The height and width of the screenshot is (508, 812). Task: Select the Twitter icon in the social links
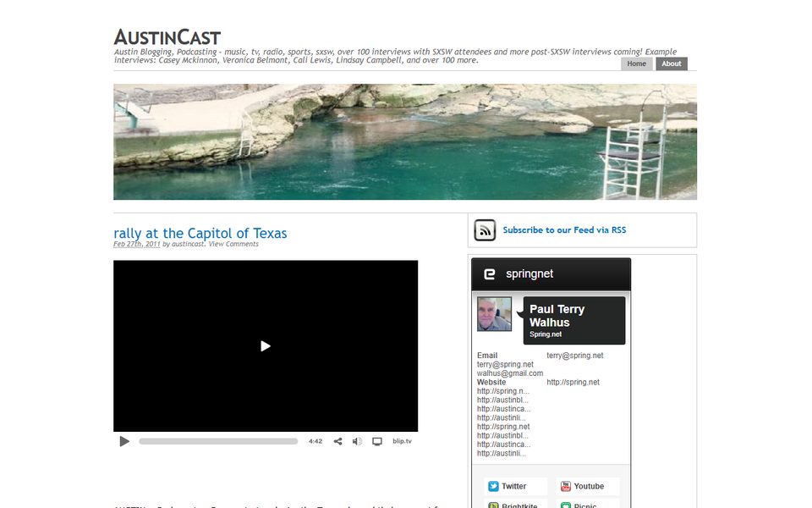(493, 486)
